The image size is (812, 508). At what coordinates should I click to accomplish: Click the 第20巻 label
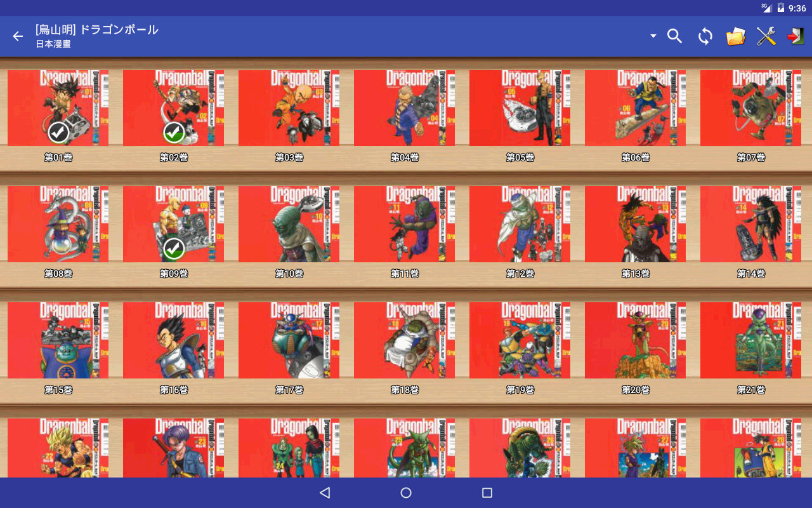[636, 390]
